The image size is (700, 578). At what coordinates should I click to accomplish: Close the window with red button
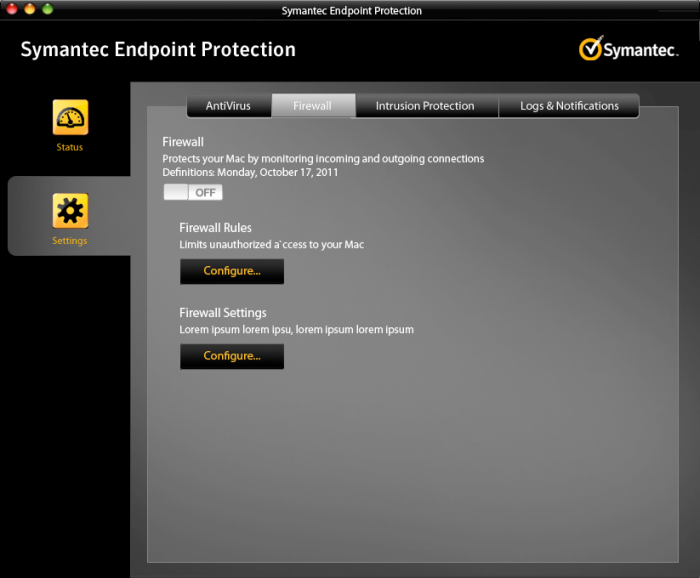pyautogui.click(x=12, y=8)
